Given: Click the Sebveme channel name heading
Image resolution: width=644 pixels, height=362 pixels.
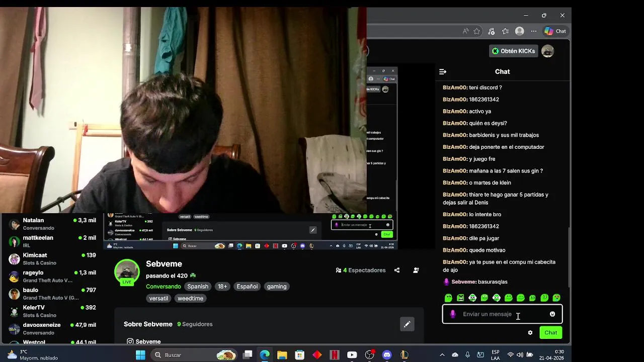Looking at the screenshot, I should click(x=164, y=264).
